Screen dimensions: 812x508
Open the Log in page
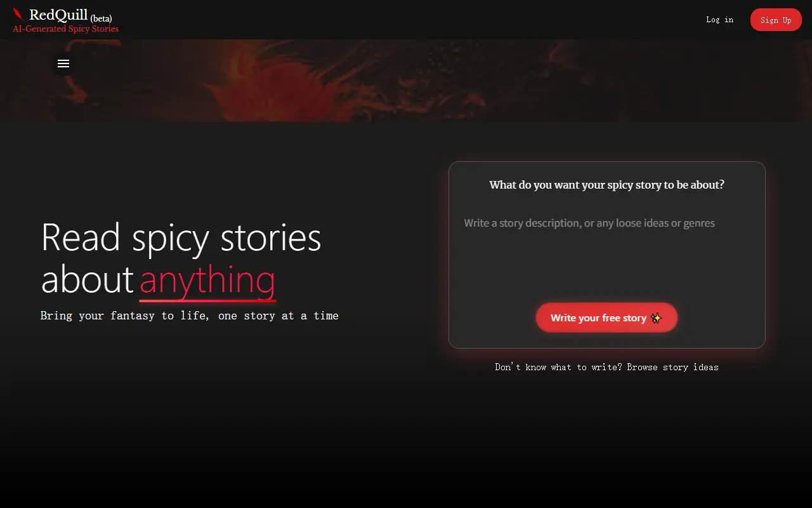[719, 20]
